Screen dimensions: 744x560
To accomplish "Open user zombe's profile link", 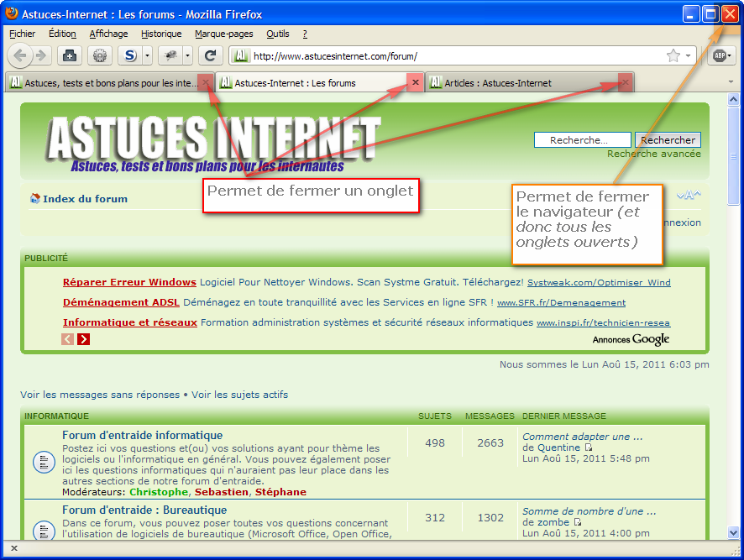I will [x=553, y=522].
